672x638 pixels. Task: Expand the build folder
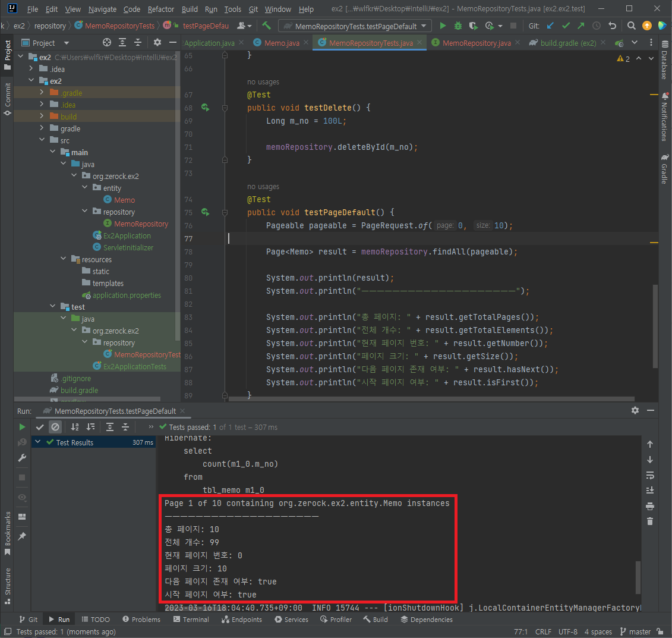42,116
